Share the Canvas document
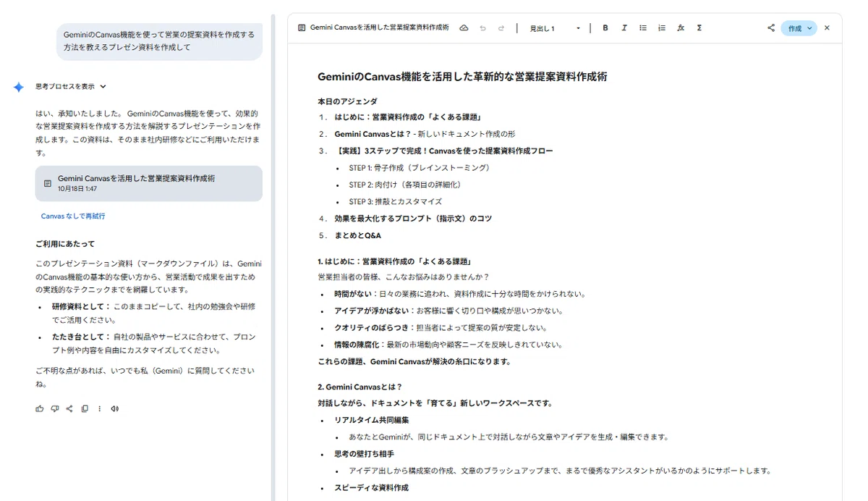 tap(771, 28)
